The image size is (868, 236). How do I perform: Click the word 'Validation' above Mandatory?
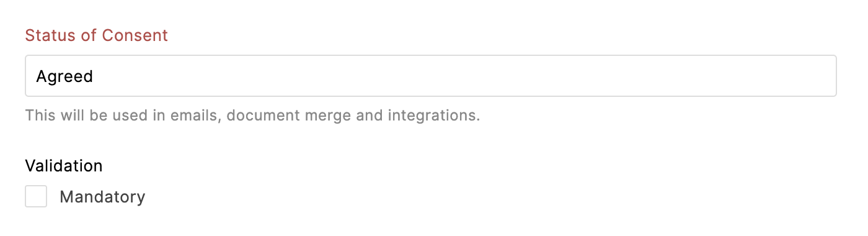64,166
